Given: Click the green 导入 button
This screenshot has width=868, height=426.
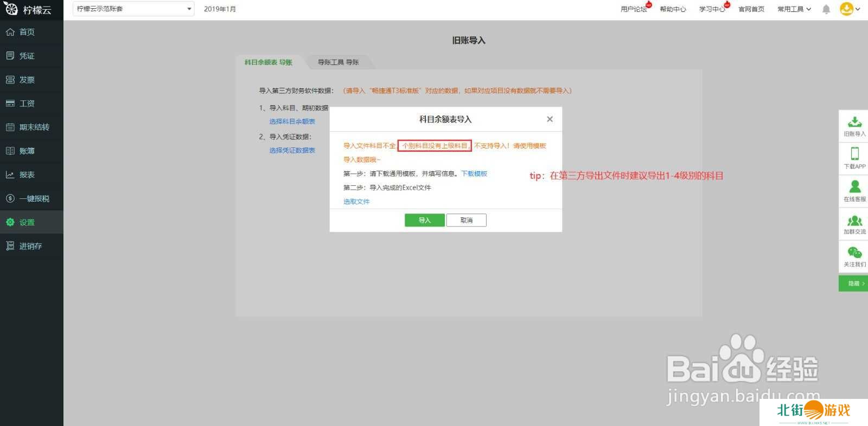Looking at the screenshot, I should tap(424, 220).
